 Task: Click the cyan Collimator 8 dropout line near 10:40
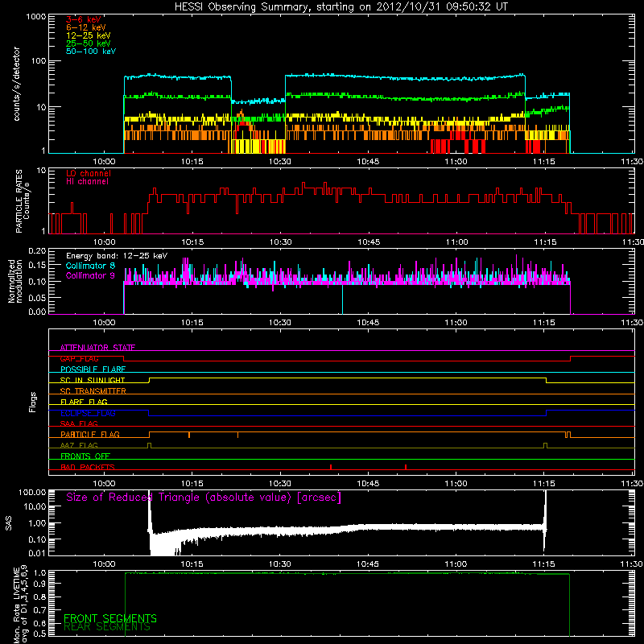pos(343,299)
